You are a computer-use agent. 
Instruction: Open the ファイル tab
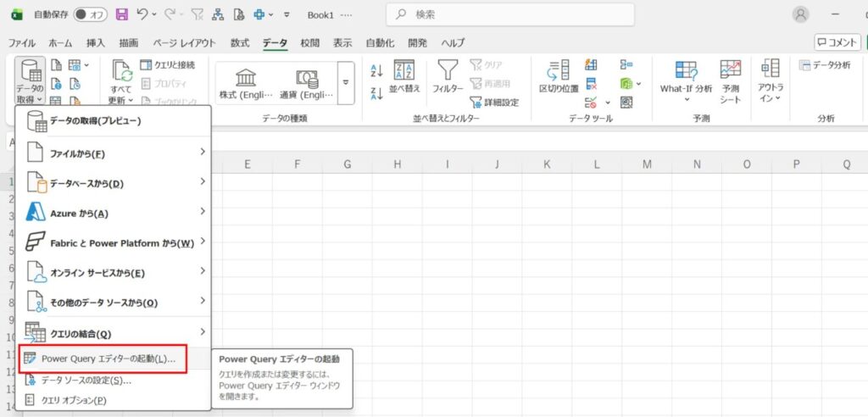[x=21, y=42]
